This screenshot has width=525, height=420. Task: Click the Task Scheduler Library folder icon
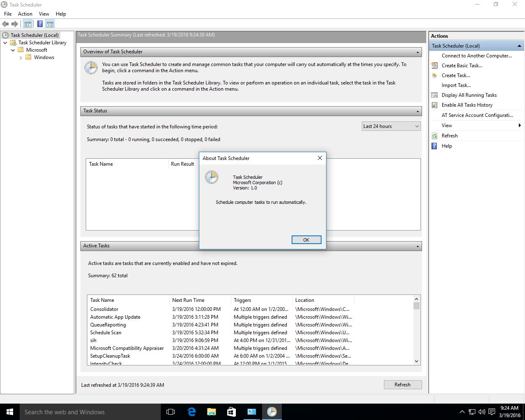tap(13, 43)
